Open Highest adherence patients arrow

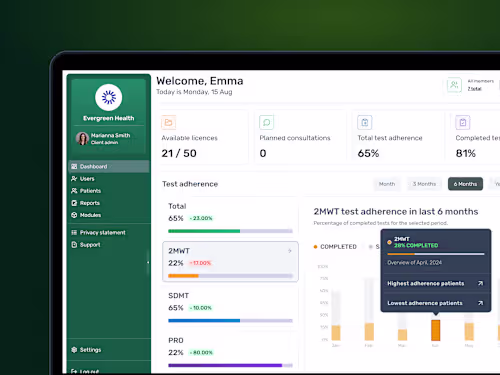pyautogui.click(x=480, y=283)
